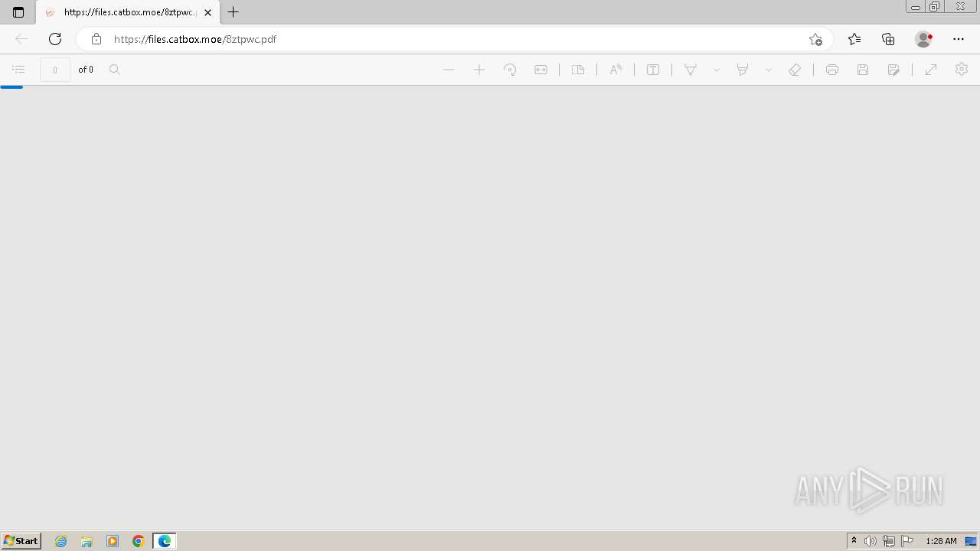Open Settings and more menu
980x551 pixels.
(959, 39)
